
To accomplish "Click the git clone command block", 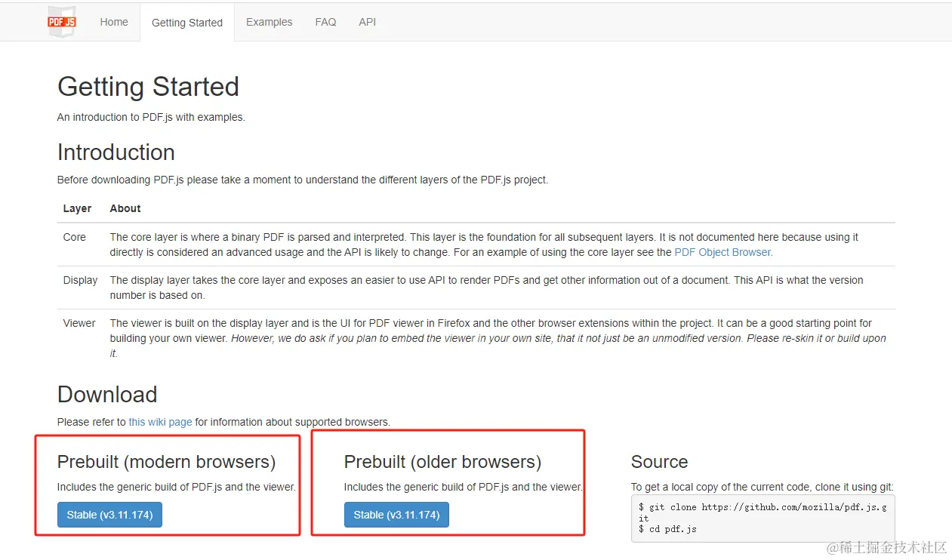I will click(763, 518).
